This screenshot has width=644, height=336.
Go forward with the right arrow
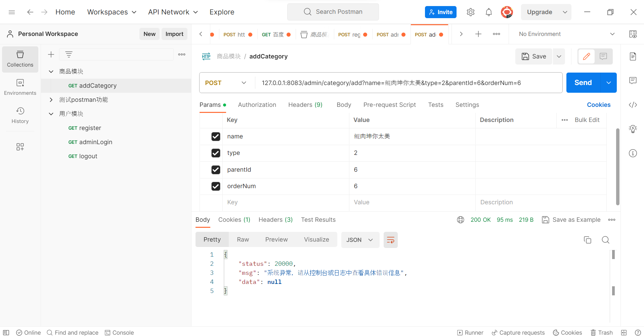pos(44,12)
